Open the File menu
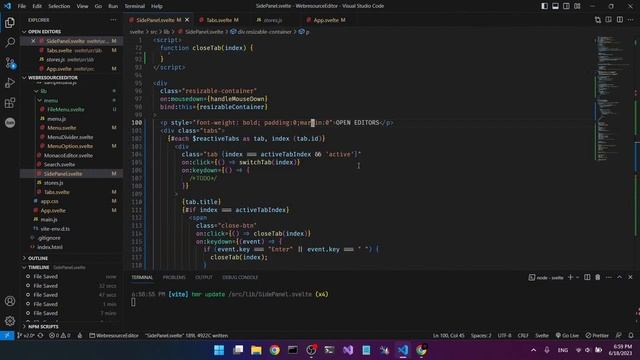 coord(22,6)
